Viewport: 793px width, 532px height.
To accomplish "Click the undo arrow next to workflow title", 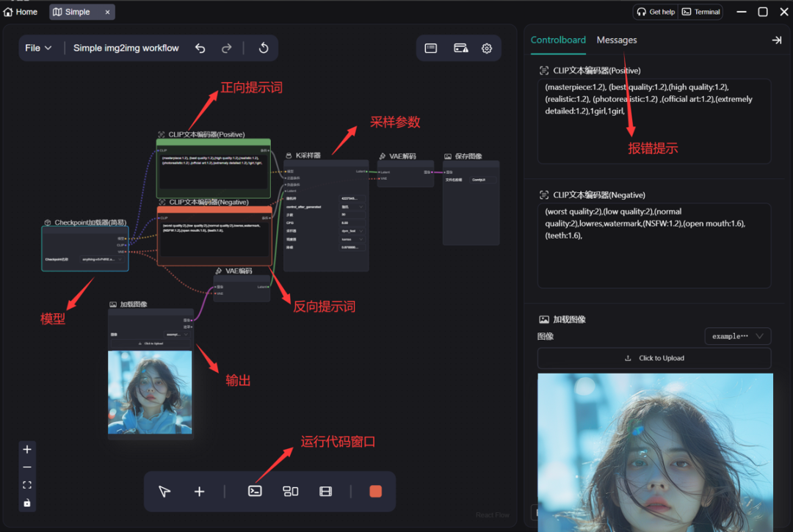I will [x=200, y=48].
